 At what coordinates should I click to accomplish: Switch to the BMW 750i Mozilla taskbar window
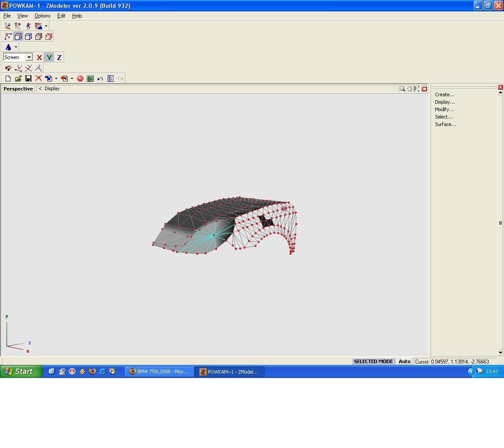pos(160,371)
